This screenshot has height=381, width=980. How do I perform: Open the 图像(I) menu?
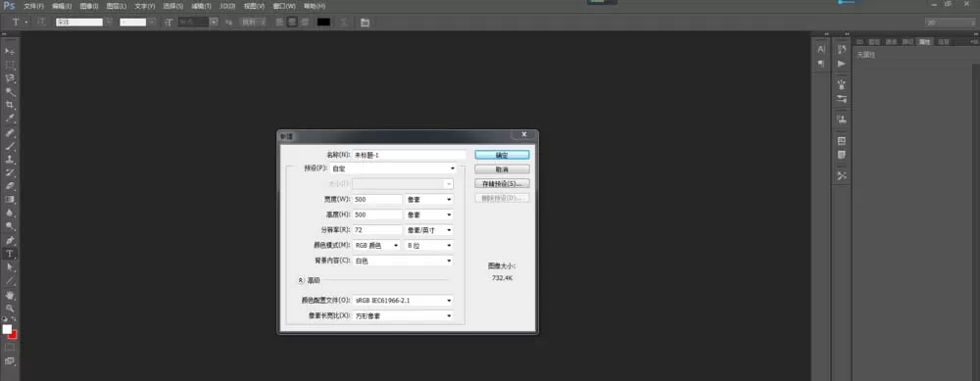(x=89, y=6)
